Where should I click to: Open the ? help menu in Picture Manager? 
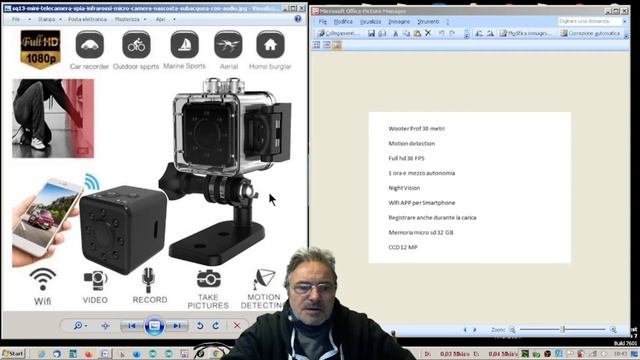point(448,22)
